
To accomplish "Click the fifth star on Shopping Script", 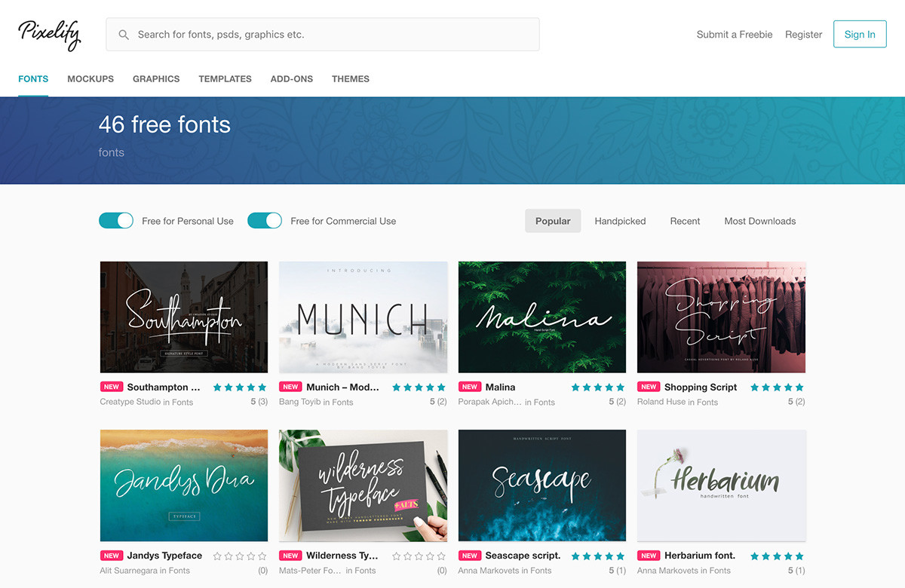I will pyautogui.click(x=799, y=387).
